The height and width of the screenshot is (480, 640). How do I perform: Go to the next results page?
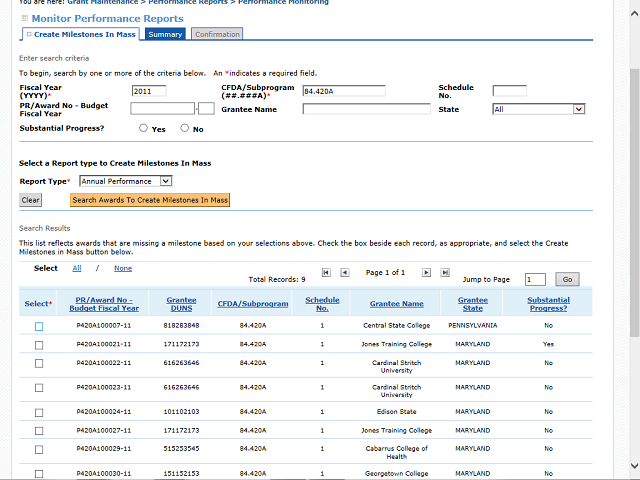point(426,272)
